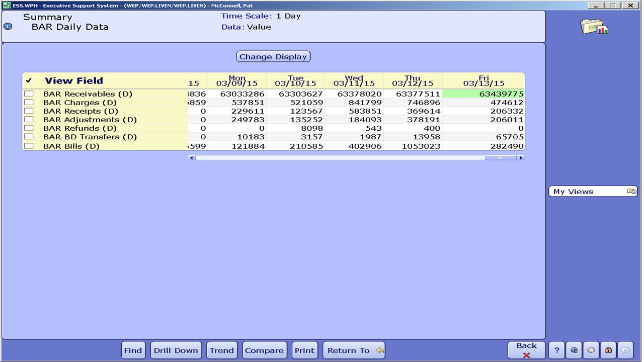Click the Receipts value 229611
The width and height of the screenshot is (644, 362).
(x=248, y=111)
